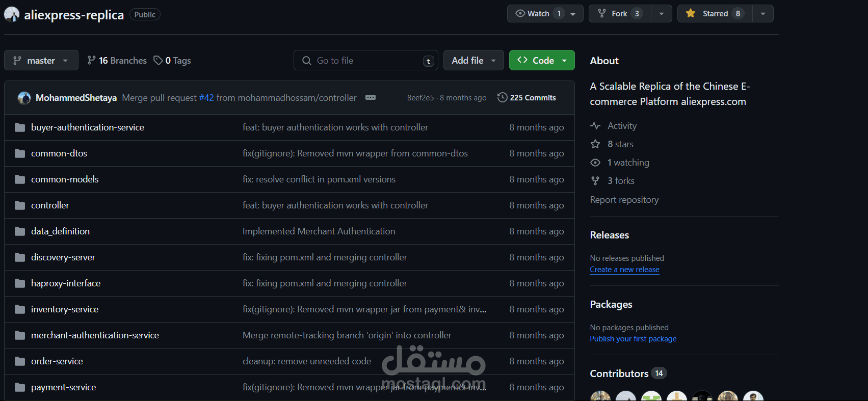
Task: Open the master branch selector dropdown
Action: point(41,60)
